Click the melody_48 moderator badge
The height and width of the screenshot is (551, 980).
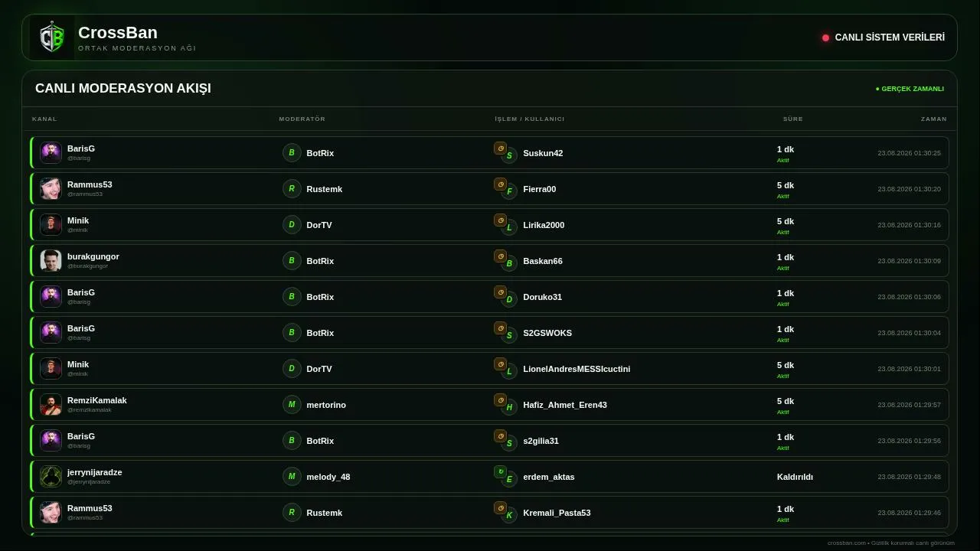[292, 476]
